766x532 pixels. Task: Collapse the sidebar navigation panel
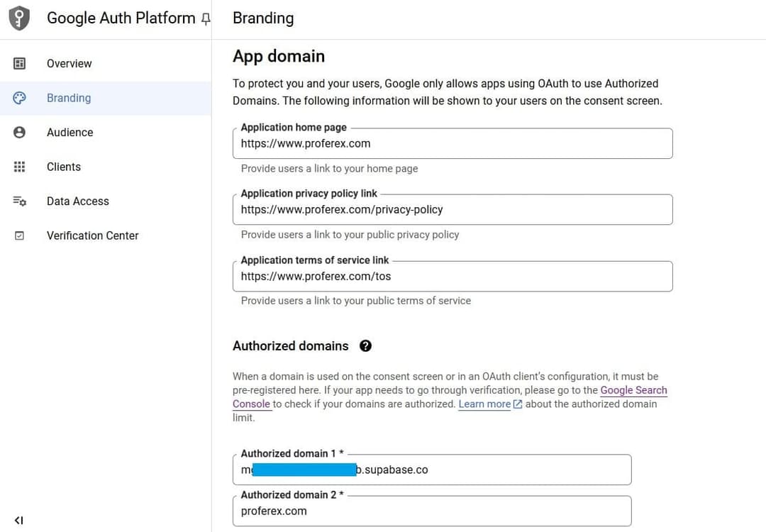[20, 519]
